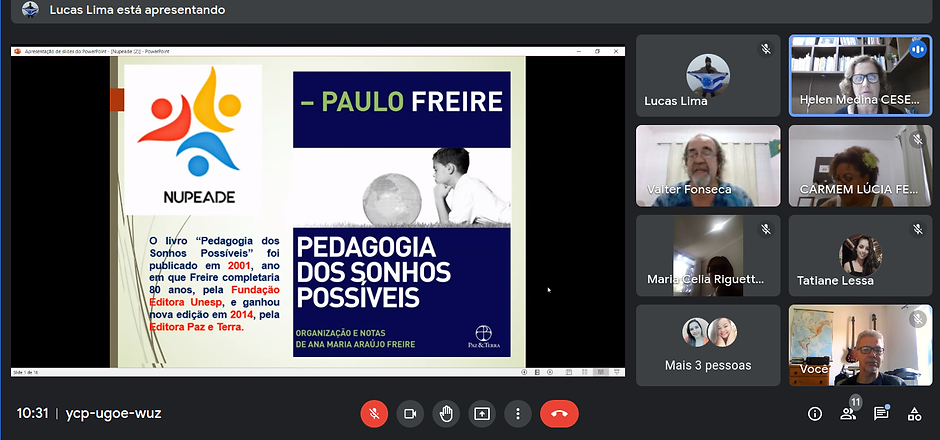Click the red 2001 text in the slide
This screenshot has width=940, height=440.
coord(239,265)
